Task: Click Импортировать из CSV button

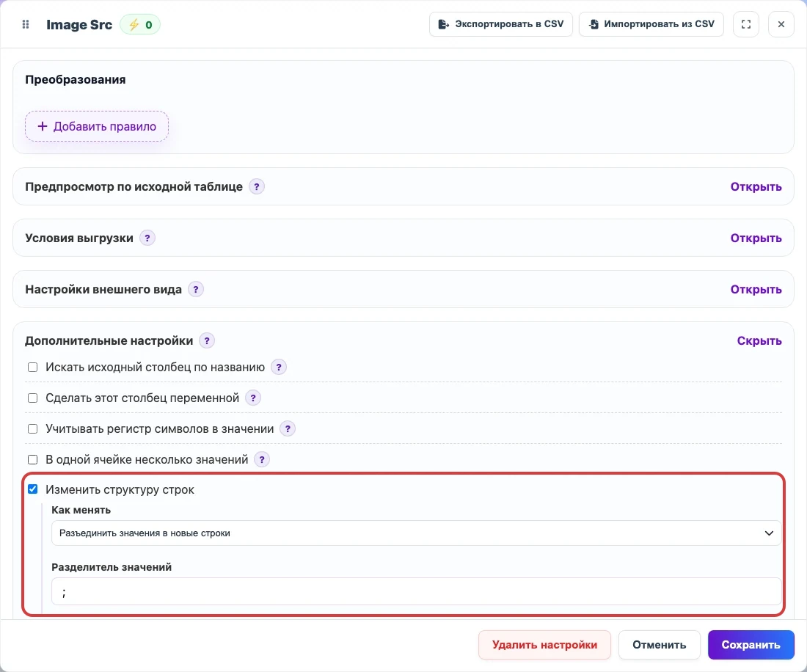Action: (651, 24)
